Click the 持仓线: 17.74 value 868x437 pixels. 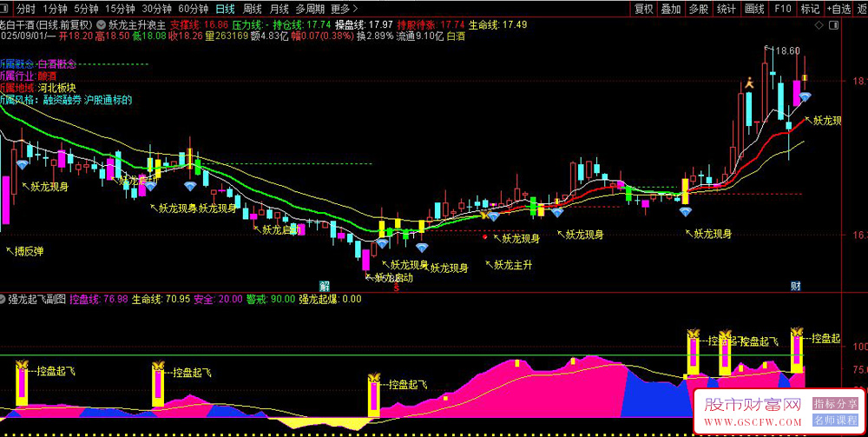coord(301,25)
